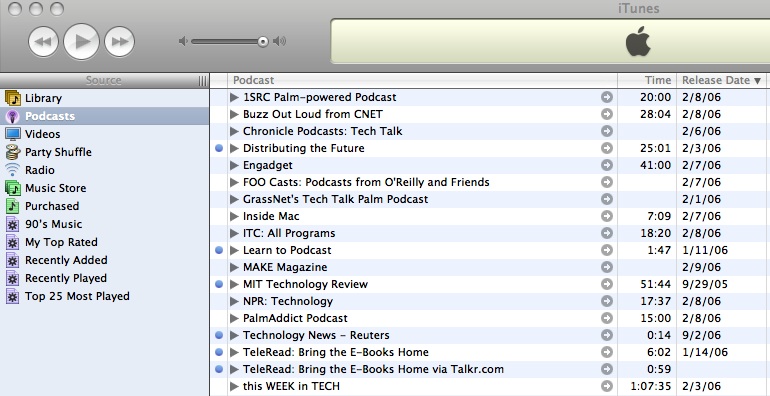
Task: Open the Purchased playlist
Action: pos(105,206)
